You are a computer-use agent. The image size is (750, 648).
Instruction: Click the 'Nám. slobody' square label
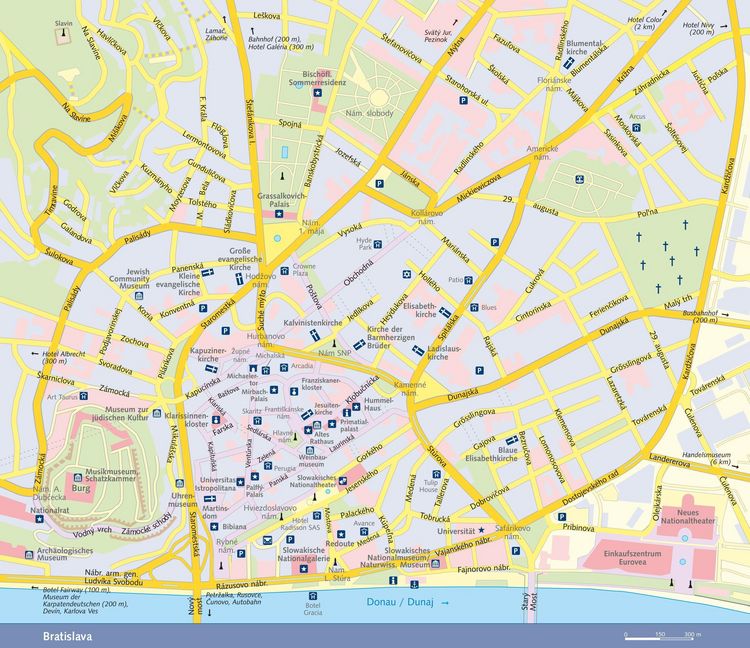pyautogui.click(x=369, y=113)
